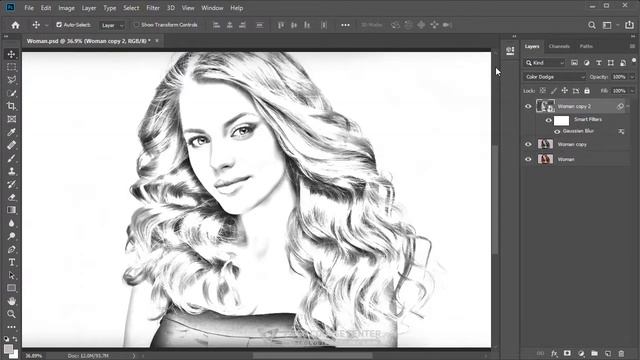Click the Add layer mask icon
The height and width of the screenshot is (360, 640).
tap(567, 353)
